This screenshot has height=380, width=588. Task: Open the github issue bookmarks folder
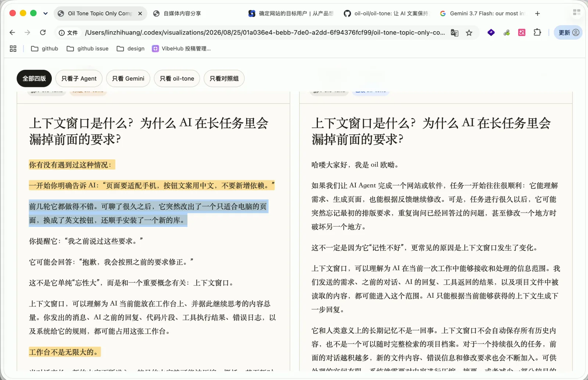[x=87, y=48]
